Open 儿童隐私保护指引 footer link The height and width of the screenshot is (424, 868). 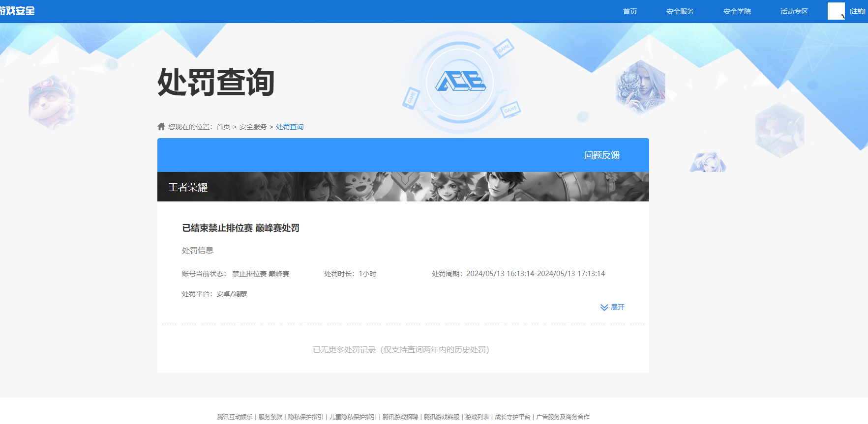click(x=353, y=417)
